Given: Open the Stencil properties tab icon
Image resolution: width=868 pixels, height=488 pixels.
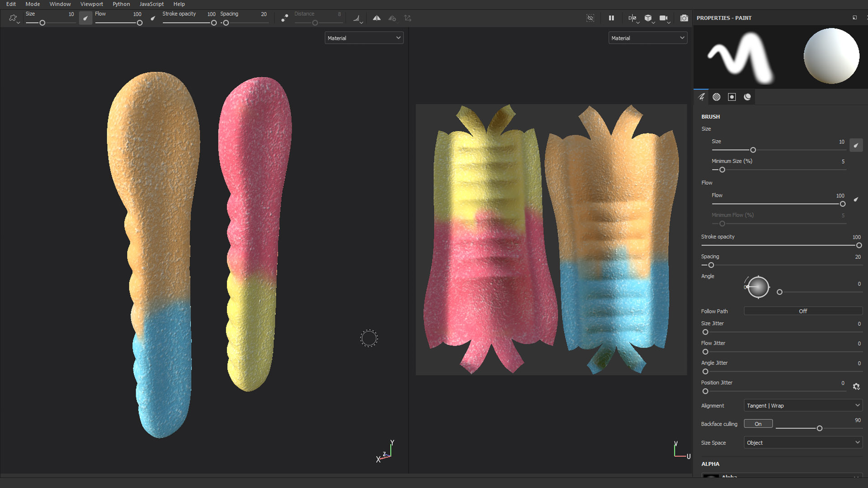Looking at the screenshot, I should 732,97.
